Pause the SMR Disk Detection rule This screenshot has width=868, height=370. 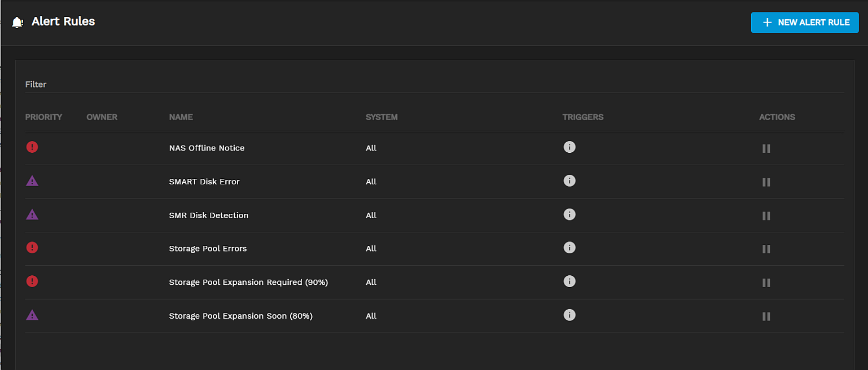[x=766, y=215]
